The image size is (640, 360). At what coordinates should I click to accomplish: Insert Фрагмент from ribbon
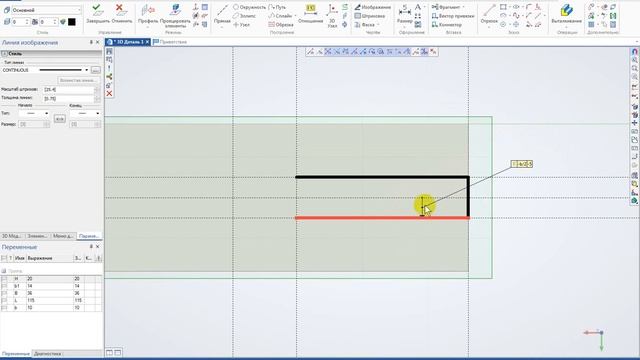coord(446,7)
